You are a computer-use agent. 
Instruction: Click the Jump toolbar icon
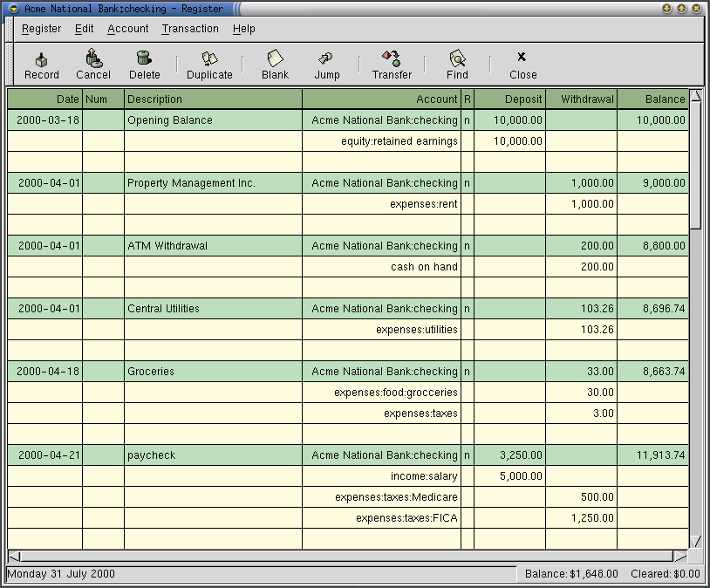327,65
